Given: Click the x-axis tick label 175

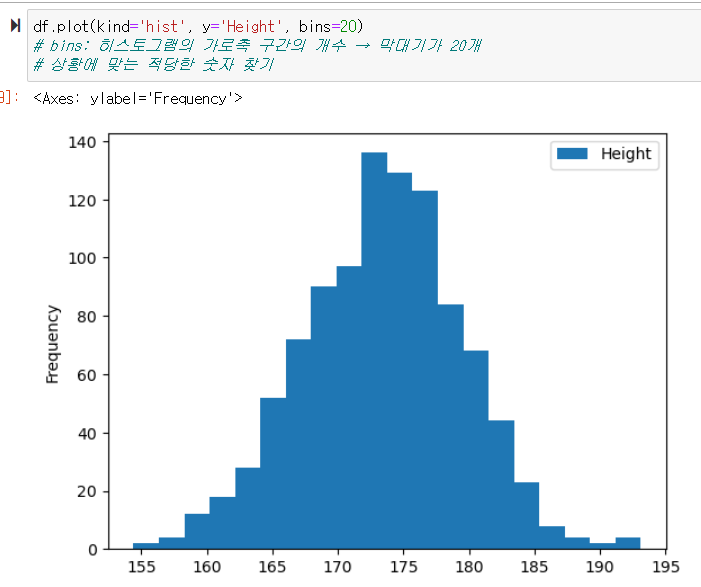Looking at the screenshot, I should click(404, 567).
